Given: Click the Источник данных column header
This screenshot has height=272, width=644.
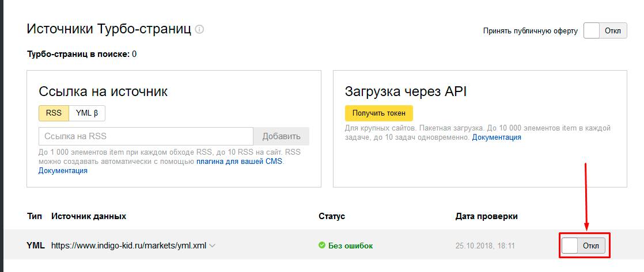Looking at the screenshot, I should click(x=89, y=216).
